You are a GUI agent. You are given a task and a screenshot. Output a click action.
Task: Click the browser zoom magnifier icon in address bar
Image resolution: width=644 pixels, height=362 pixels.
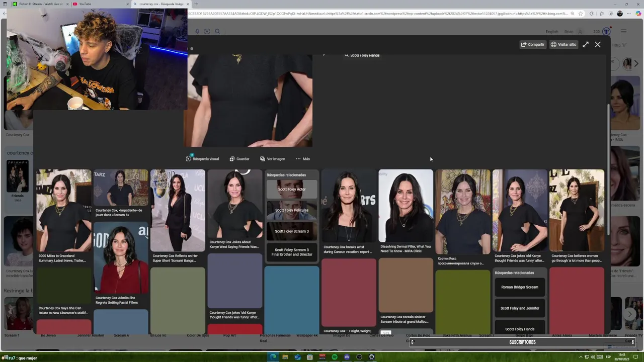(x=572, y=14)
